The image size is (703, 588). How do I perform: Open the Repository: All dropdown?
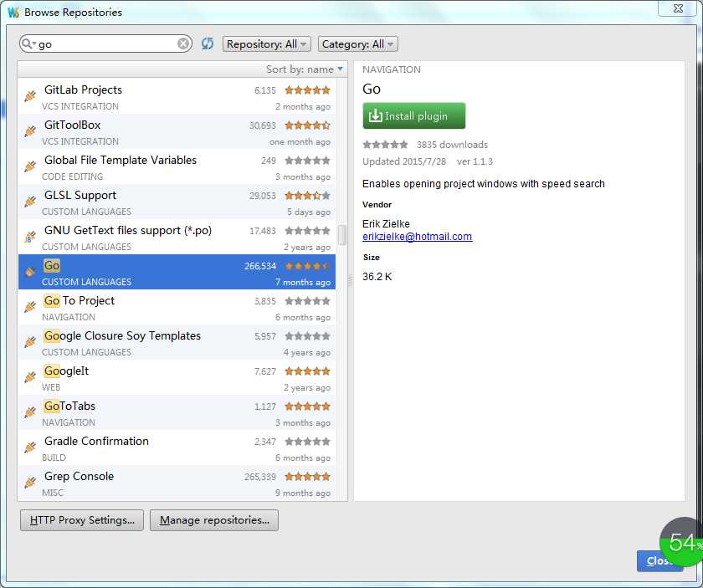coord(266,44)
